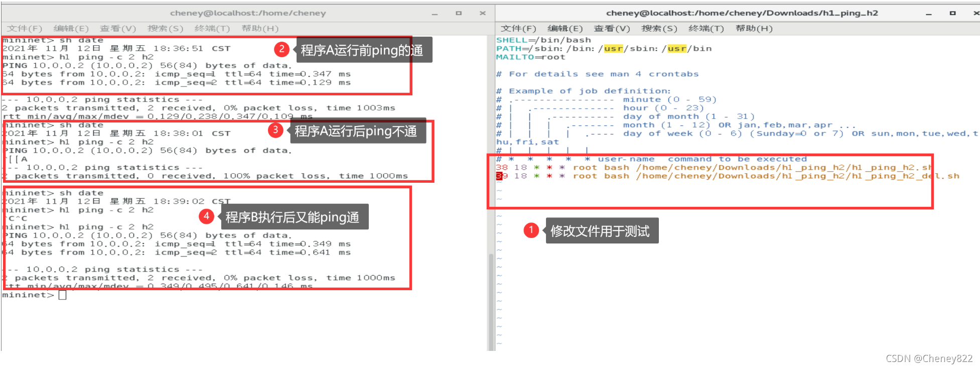Click the 'hu,fri,sat' wrapped line in the editor
This screenshot has height=369, width=980.
[527, 143]
